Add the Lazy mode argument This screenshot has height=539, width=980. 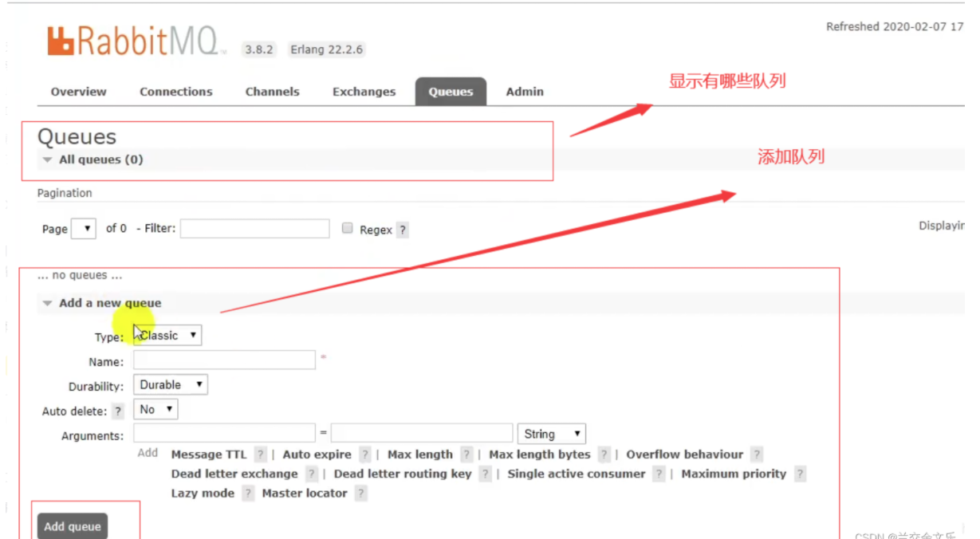coord(203,494)
